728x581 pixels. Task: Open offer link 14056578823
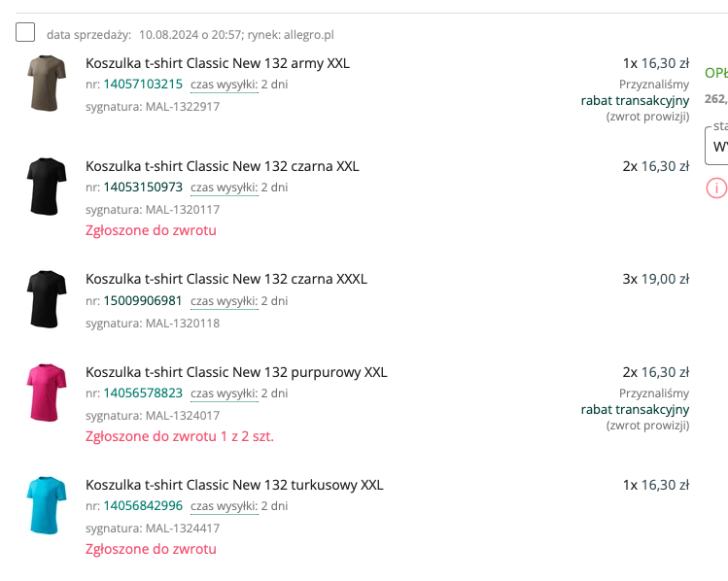coord(143,393)
